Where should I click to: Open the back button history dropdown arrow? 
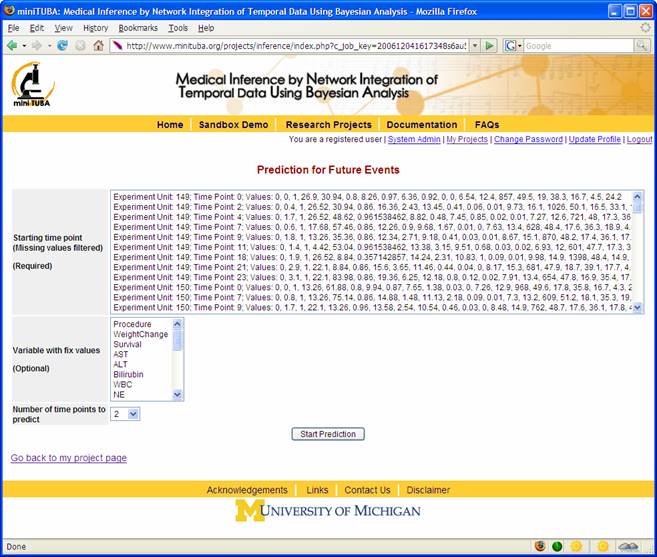tap(24, 45)
